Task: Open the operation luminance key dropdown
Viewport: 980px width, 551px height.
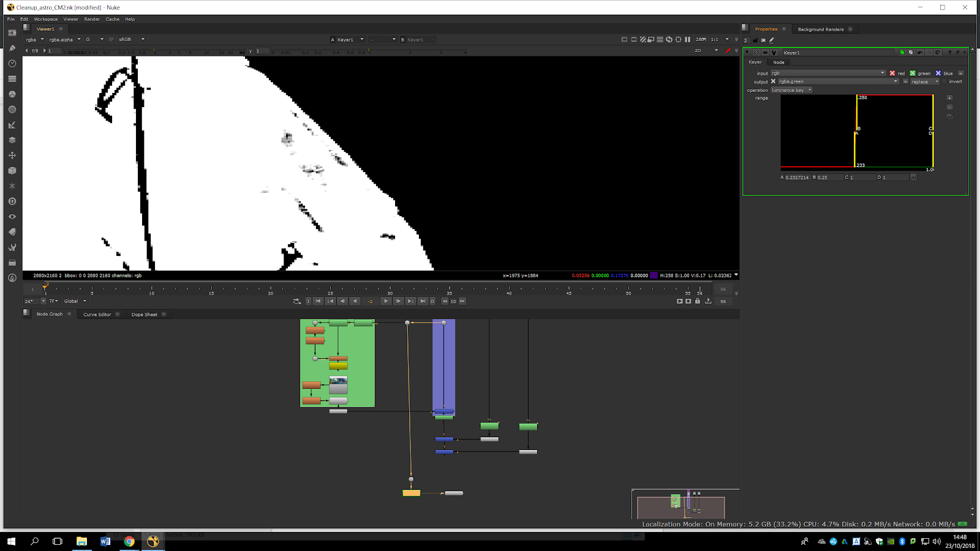Action: coord(791,90)
